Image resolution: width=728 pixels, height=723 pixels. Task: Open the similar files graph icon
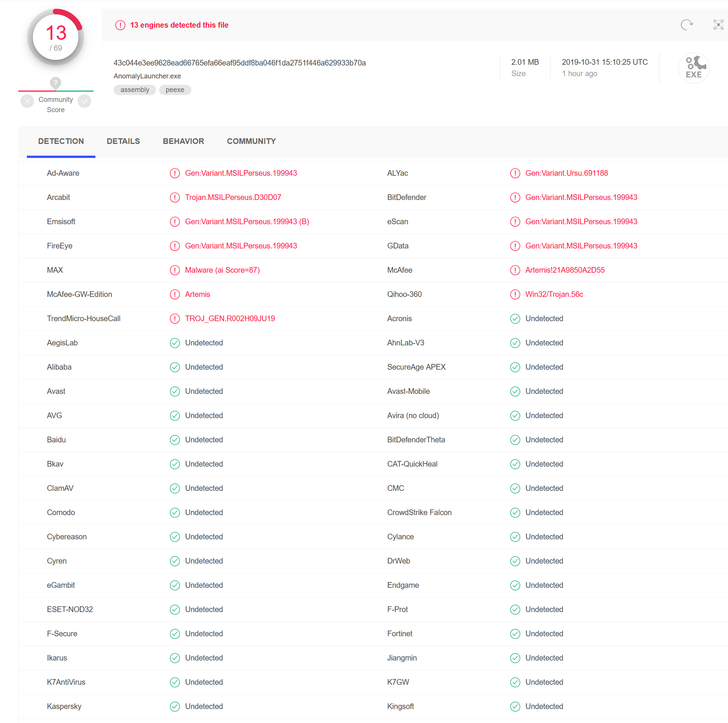pyautogui.click(x=718, y=25)
